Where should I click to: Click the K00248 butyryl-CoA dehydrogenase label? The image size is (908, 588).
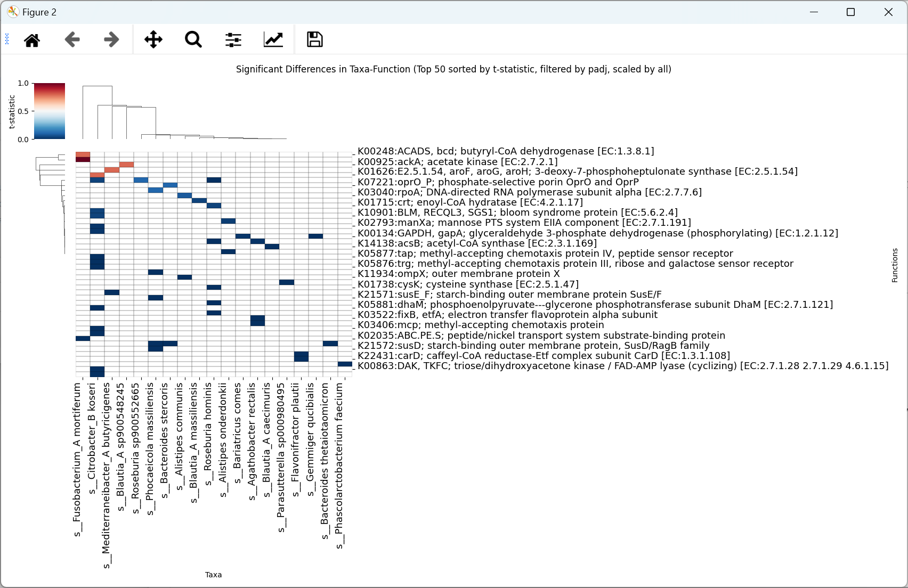pyautogui.click(x=506, y=151)
